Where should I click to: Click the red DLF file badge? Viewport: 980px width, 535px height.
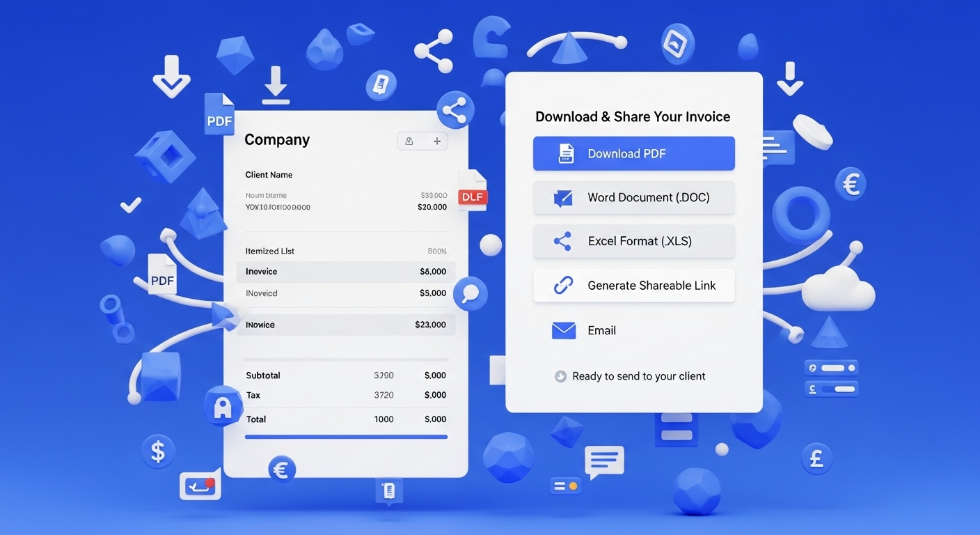(x=473, y=196)
